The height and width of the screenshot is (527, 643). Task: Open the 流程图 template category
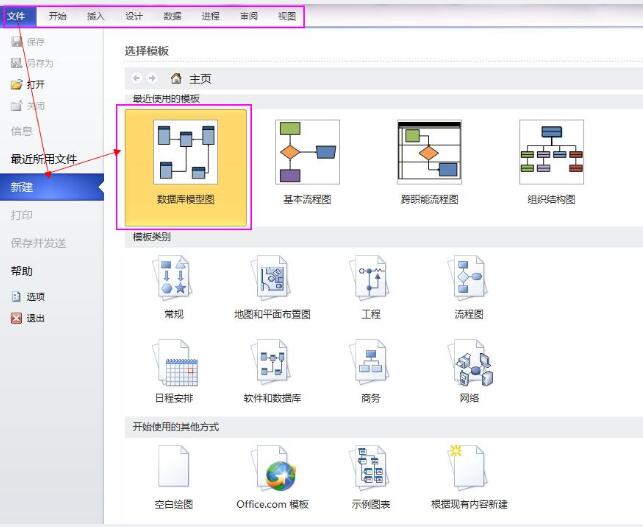469,287
